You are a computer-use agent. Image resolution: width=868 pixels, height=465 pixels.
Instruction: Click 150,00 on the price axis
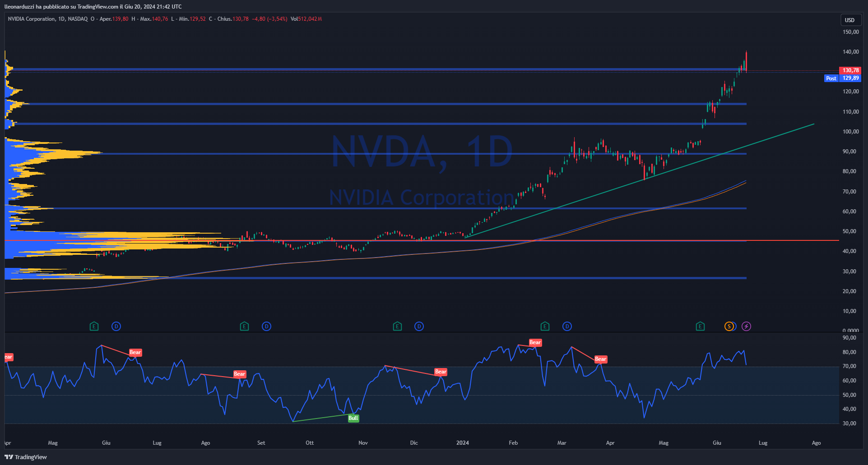850,32
